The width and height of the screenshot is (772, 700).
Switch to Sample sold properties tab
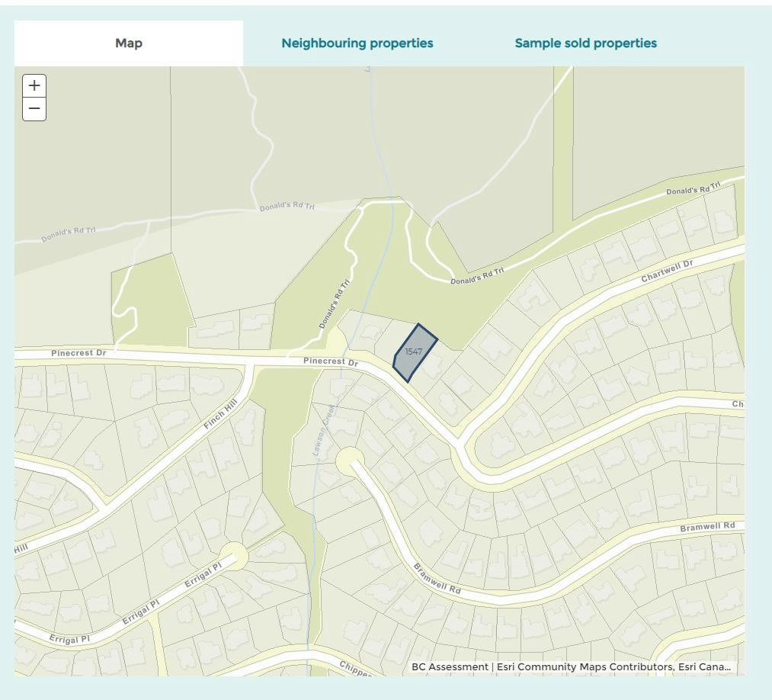585,43
